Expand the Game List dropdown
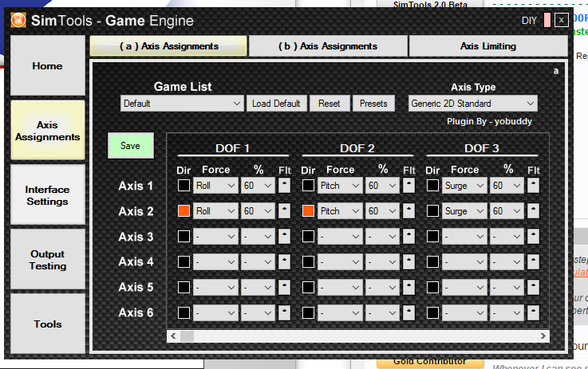The height and width of the screenshot is (369, 588). (x=182, y=104)
